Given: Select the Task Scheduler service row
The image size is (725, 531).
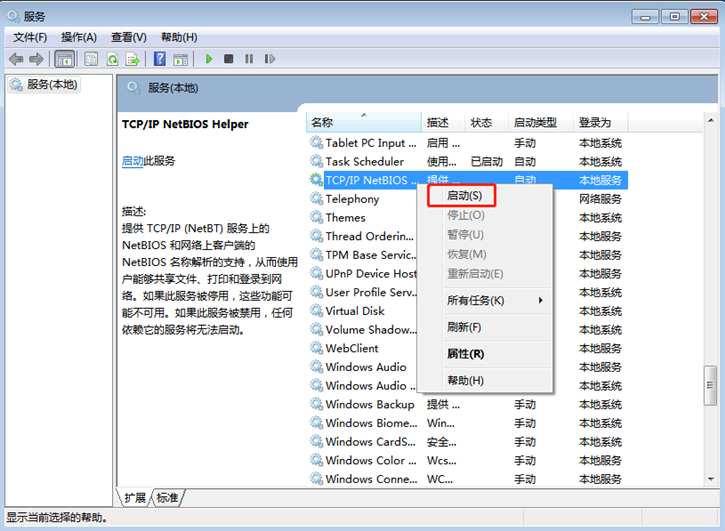Looking at the screenshot, I should [x=364, y=161].
